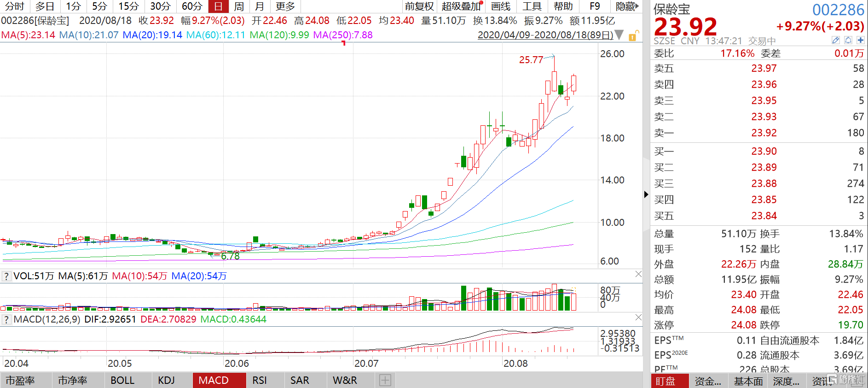Click the stock name 保龄宝 header
The image size is (868, 388).
pos(672,10)
